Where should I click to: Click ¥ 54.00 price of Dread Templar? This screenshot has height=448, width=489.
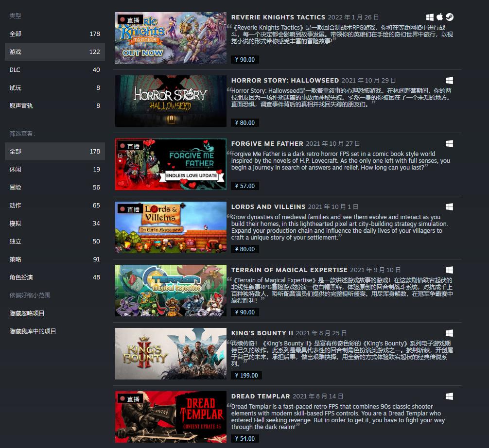click(245, 439)
